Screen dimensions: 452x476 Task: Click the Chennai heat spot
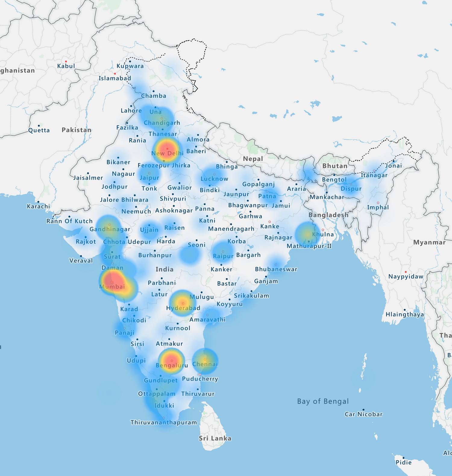pos(205,360)
